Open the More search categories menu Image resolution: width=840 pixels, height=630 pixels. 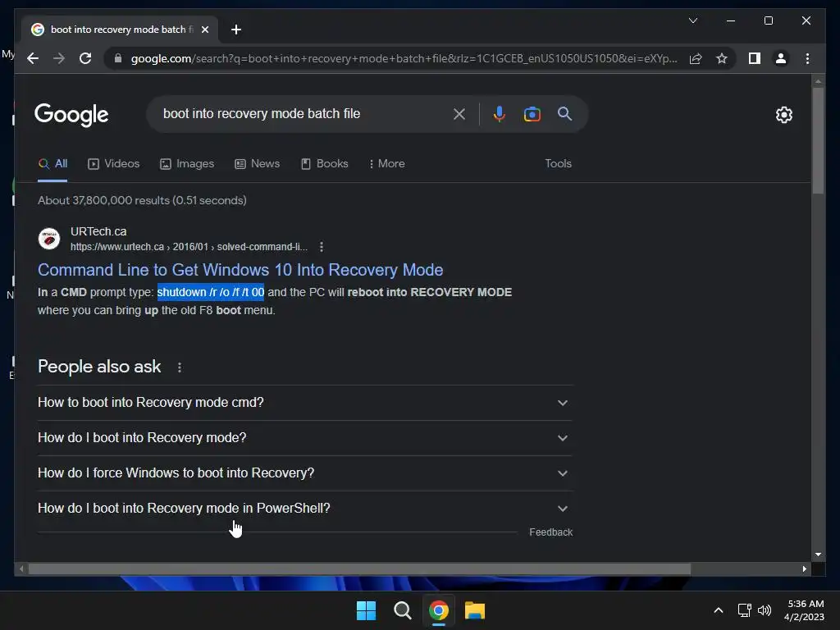387,163
